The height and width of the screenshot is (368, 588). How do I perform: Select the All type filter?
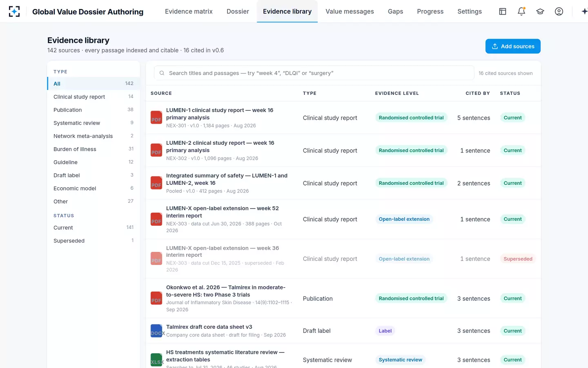(94, 83)
